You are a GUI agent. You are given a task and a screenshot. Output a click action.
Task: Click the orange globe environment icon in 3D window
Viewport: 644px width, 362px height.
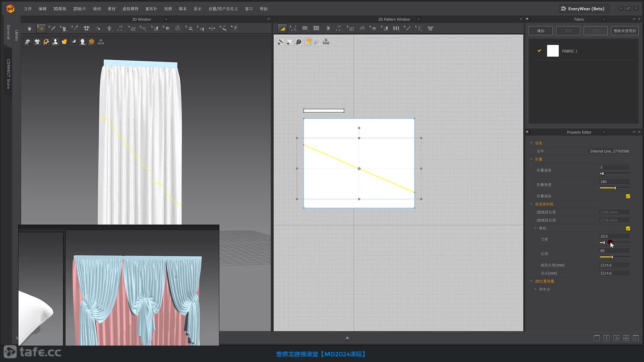click(x=91, y=42)
